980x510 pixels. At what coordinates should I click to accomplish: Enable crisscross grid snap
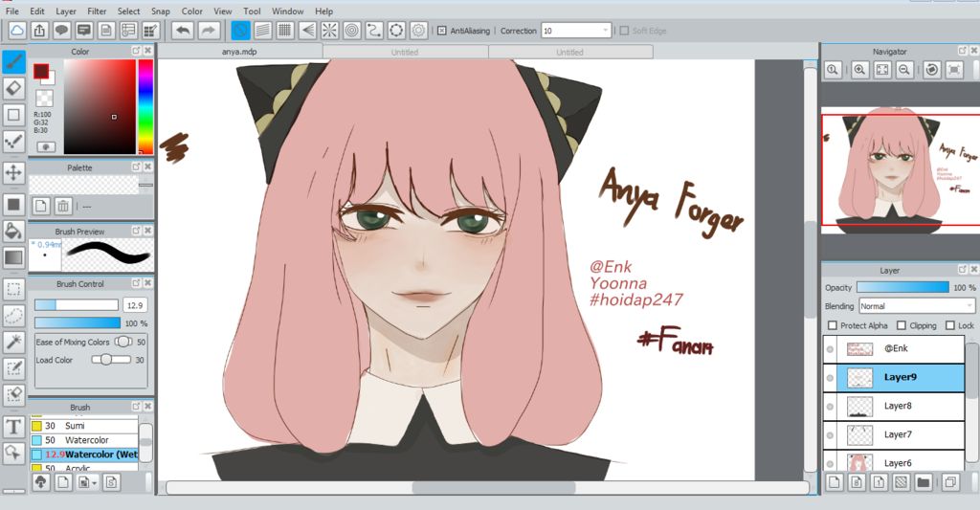[x=285, y=30]
